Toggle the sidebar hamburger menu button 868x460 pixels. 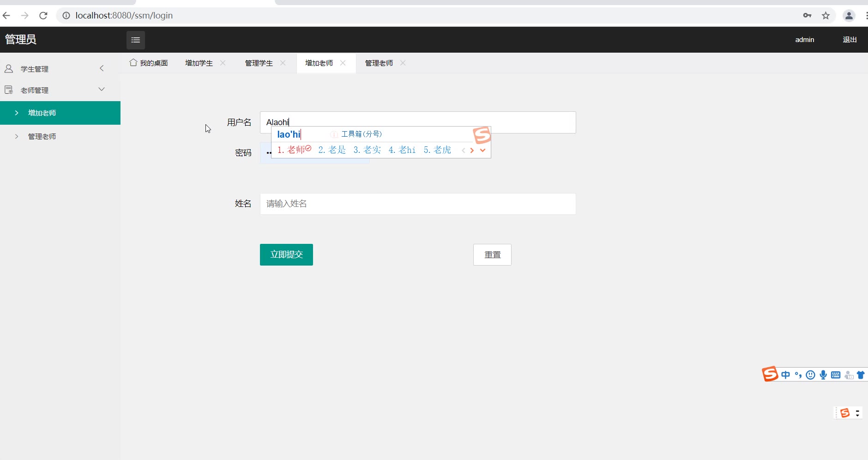(136, 40)
